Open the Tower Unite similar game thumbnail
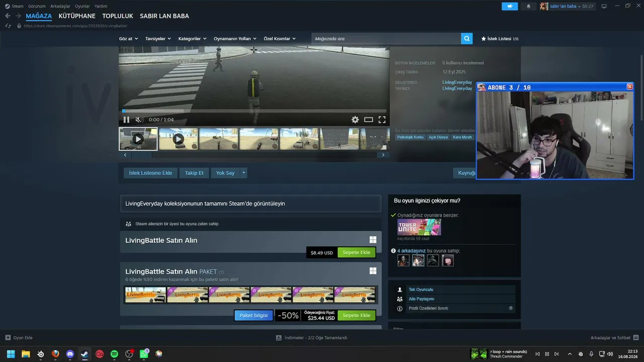644x362 pixels. click(x=419, y=227)
